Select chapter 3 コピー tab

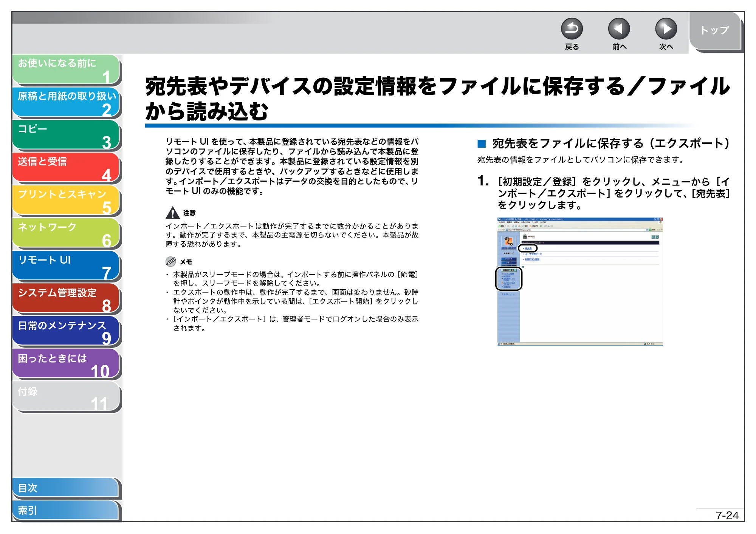coord(66,135)
